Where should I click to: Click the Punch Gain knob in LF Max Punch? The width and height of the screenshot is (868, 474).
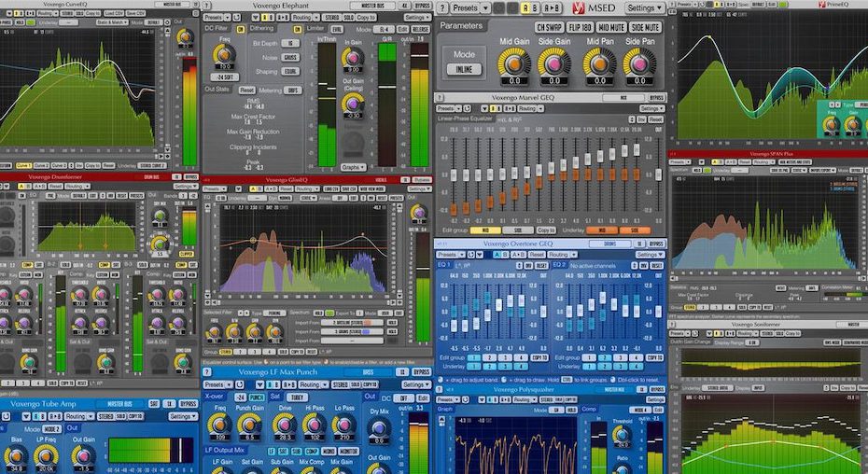pos(249,425)
